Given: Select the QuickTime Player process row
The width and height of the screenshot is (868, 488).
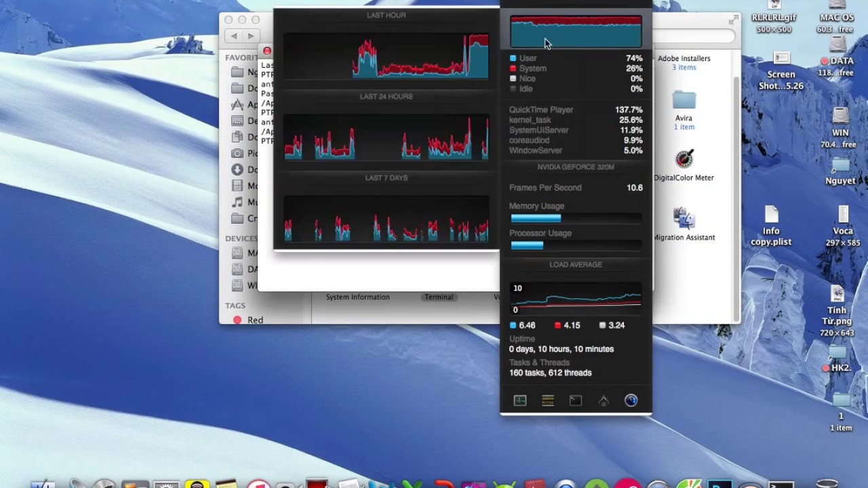Looking at the screenshot, I should pos(576,110).
